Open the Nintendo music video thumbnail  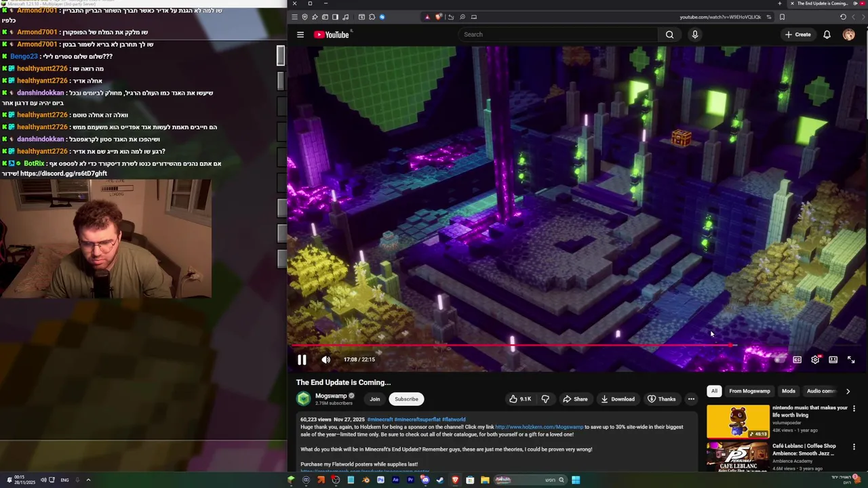738,422
